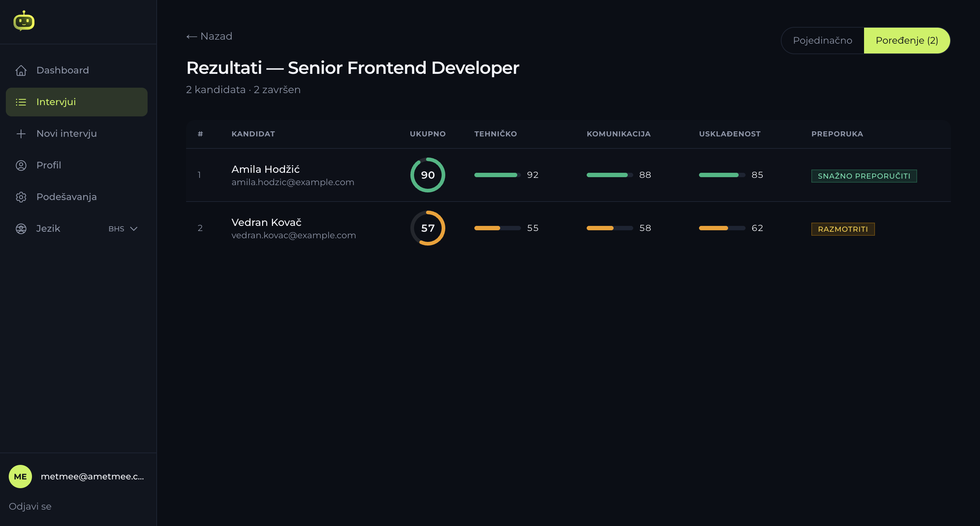The width and height of the screenshot is (980, 526).
Task: Switch view to Poređenje (2)
Action: pos(907,40)
